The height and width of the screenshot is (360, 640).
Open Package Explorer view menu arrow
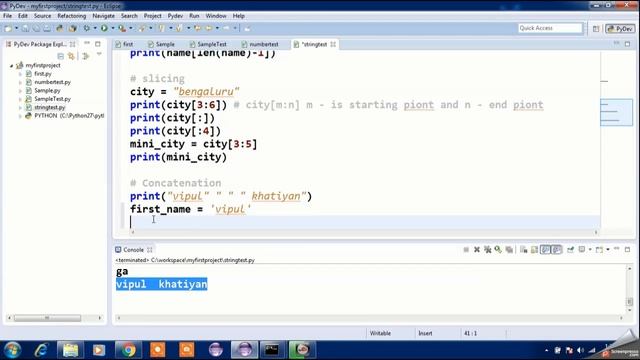pyautogui.click(x=99, y=54)
